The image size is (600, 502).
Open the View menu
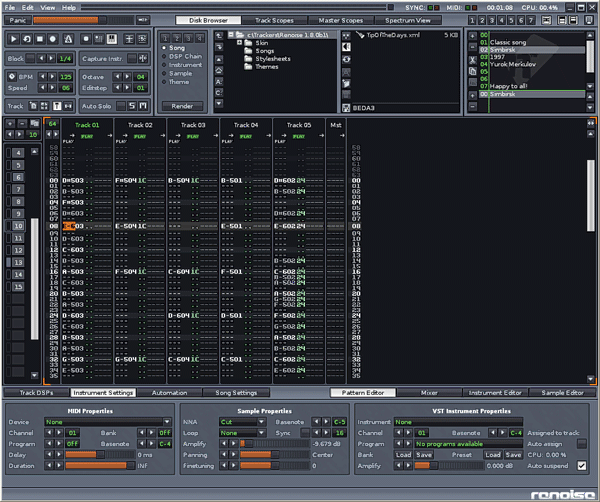click(47, 8)
